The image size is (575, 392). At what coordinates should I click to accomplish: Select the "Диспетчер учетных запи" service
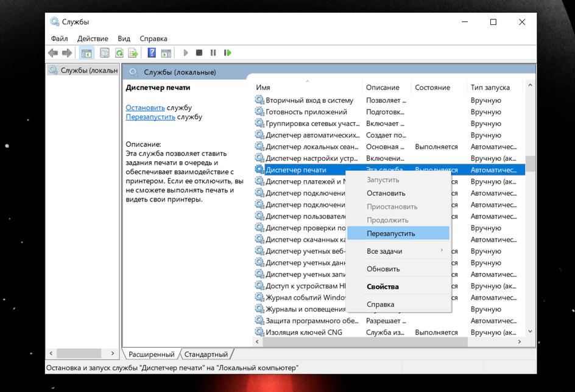306,274
